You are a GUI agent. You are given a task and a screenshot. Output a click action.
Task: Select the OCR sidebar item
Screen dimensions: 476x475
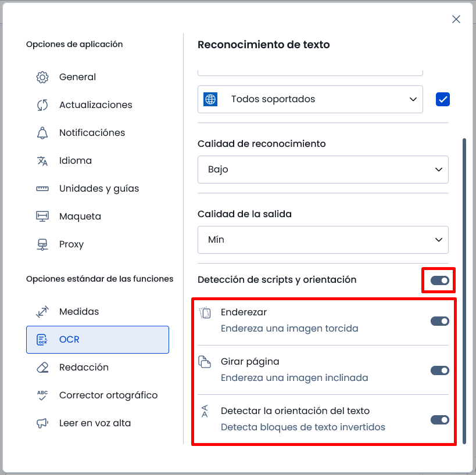pos(98,340)
